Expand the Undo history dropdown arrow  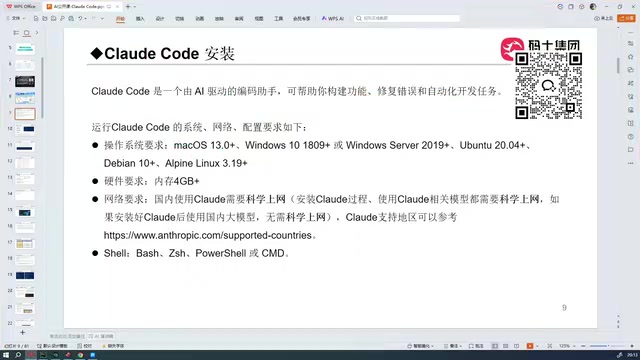pyautogui.click(x=86, y=19)
